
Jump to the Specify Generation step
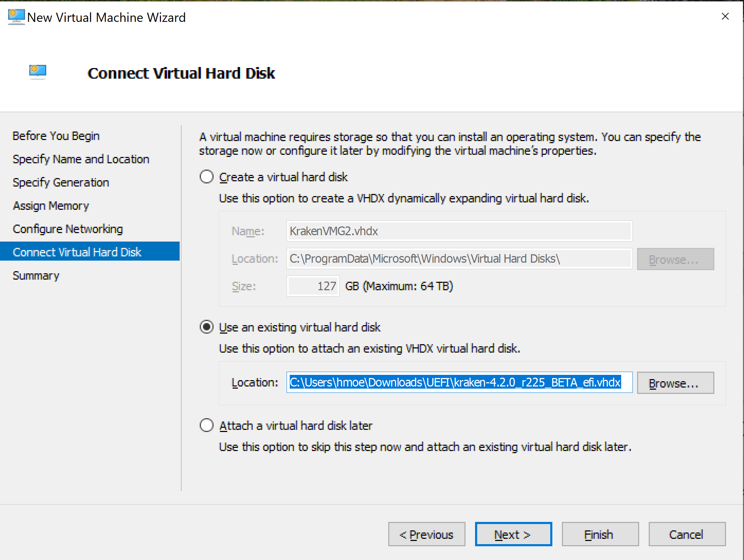click(61, 182)
